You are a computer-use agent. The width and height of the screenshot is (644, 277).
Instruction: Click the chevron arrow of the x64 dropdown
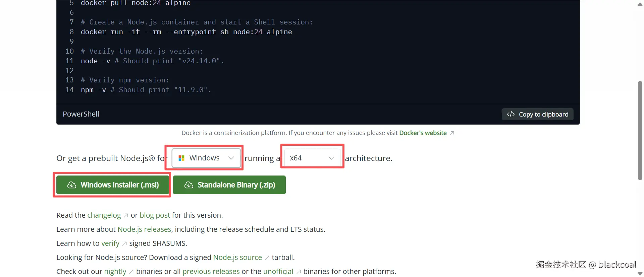pyautogui.click(x=331, y=158)
